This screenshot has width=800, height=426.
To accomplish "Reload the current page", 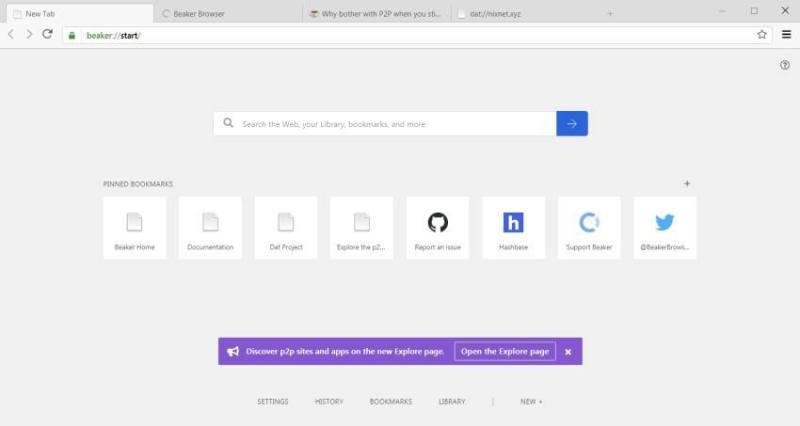I will 47,34.
